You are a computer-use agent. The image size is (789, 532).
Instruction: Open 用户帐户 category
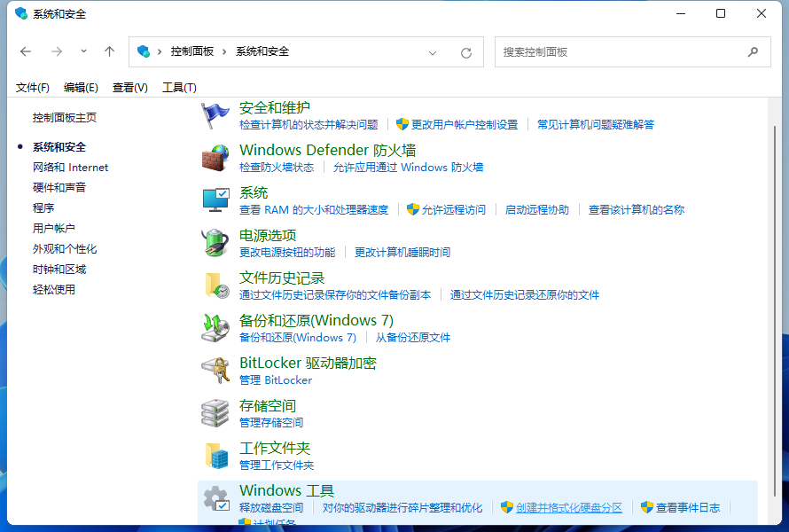pos(54,229)
